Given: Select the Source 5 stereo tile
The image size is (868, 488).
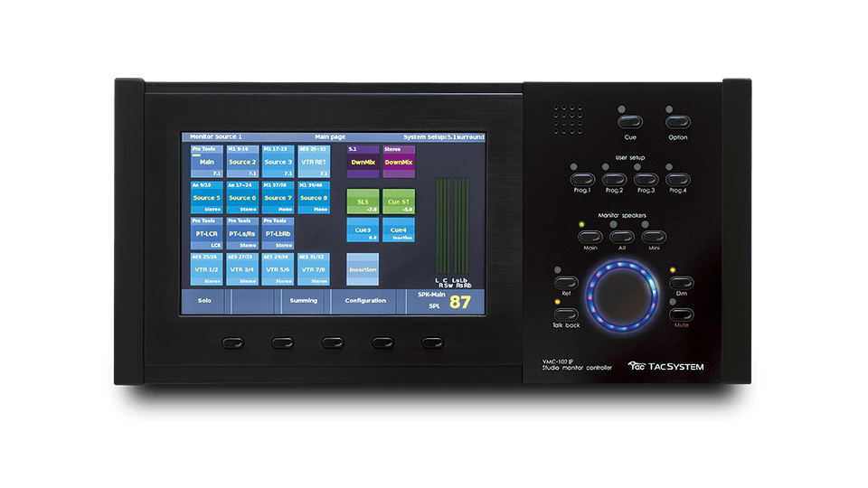Looking at the screenshot, I should pos(206,198).
